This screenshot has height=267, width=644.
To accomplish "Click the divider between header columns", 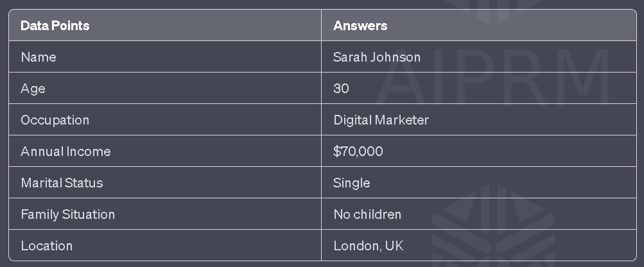I will [x=321, y=26].
